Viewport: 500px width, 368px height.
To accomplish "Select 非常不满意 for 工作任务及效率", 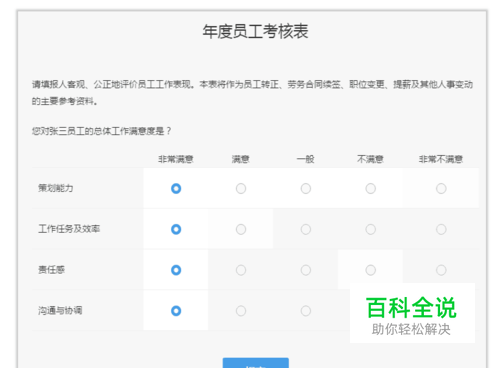I will (x=441, y=229).
